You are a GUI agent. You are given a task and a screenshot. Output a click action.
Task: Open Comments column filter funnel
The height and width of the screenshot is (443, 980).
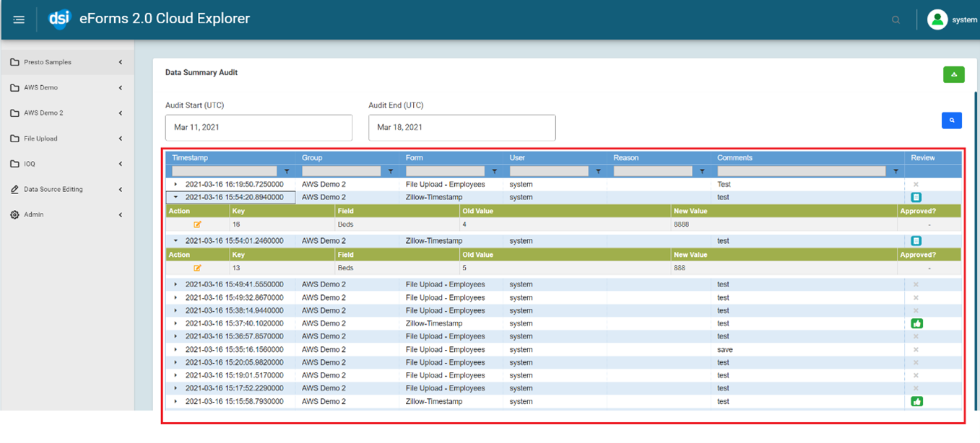(896, 172)
